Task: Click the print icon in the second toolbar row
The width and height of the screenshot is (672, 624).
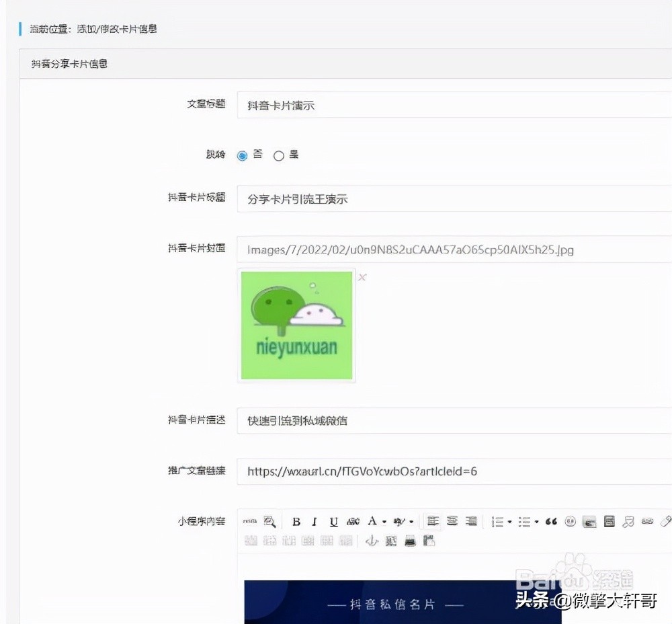Action: [409, 540]
